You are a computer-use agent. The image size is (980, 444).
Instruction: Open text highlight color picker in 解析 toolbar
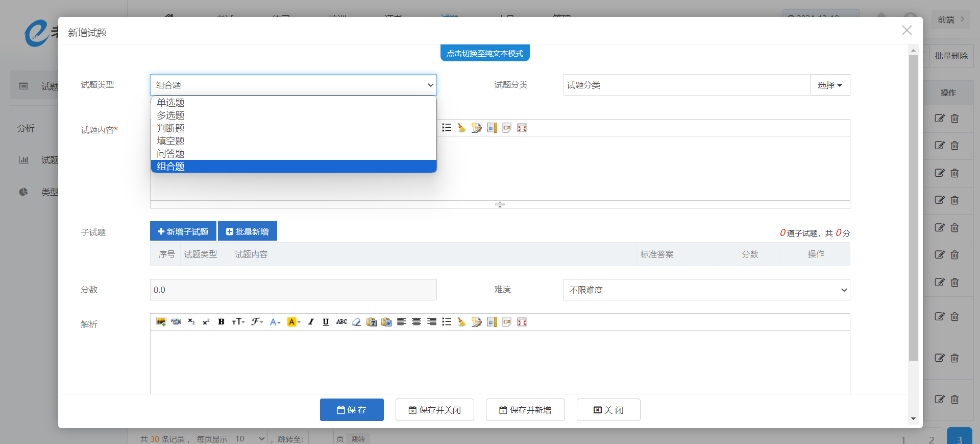(293, 322)
